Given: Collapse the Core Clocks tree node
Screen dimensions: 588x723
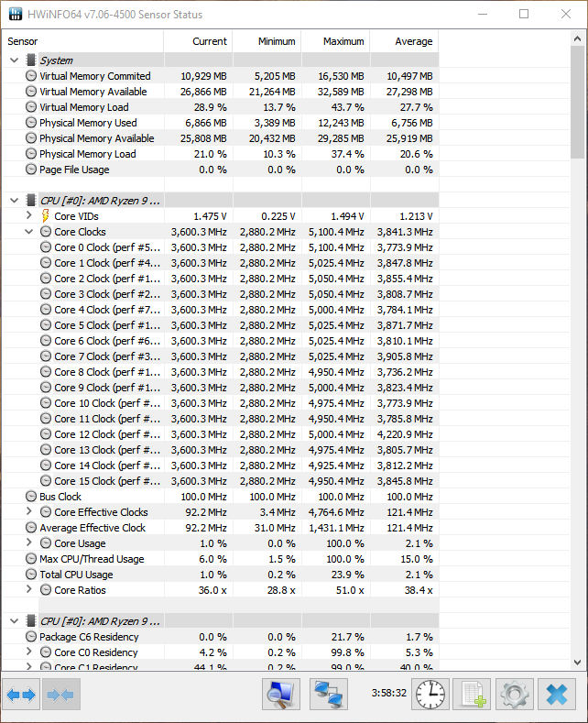Looking at the screenshot, I should point(29,232).
